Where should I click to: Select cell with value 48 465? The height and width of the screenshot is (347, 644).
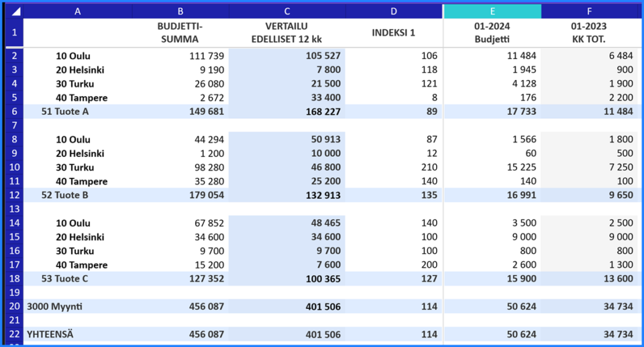(287, 223)
